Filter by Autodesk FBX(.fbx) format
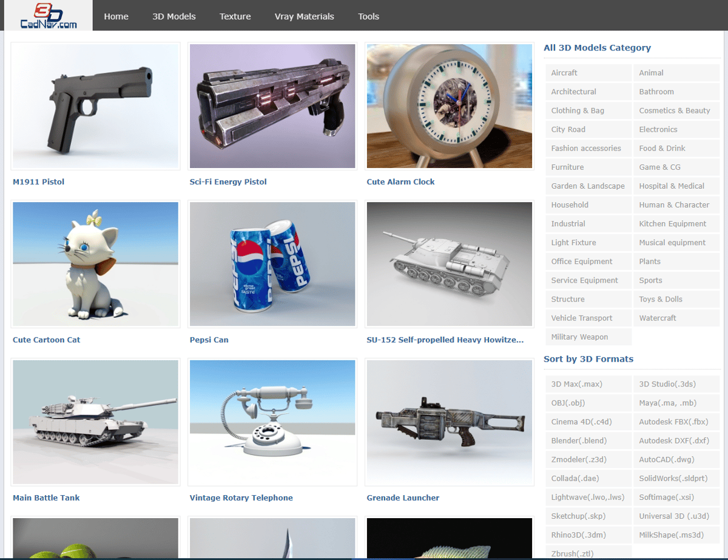Image resolution: width=728 pixels, height=560 pixels. pyautogui.click(x=676, y=422)
